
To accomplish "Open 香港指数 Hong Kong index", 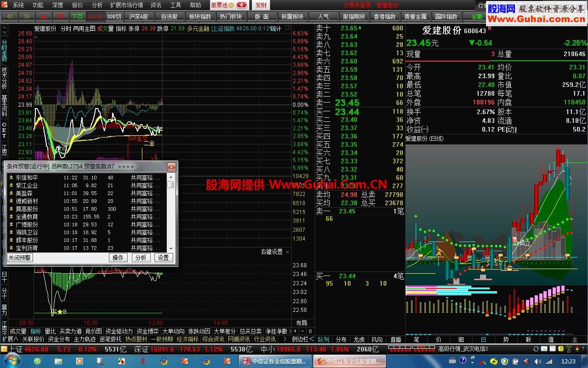I will tap(384, 16).
